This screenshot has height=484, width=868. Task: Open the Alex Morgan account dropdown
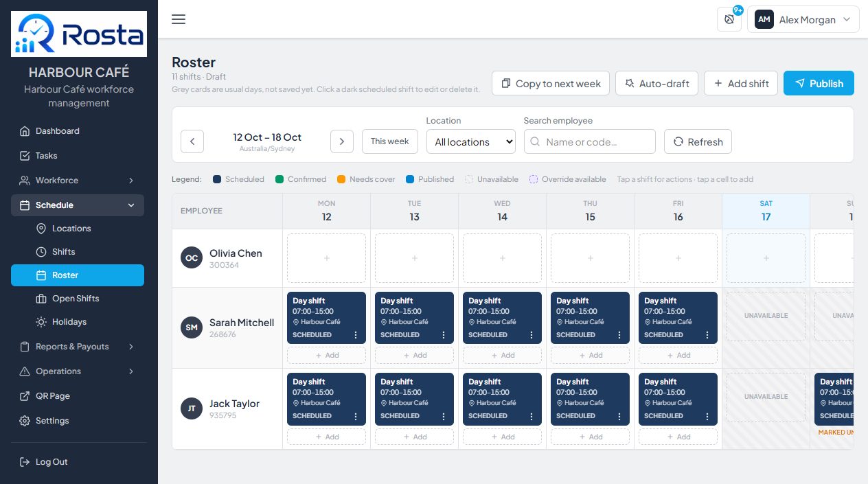pos(803,19)
